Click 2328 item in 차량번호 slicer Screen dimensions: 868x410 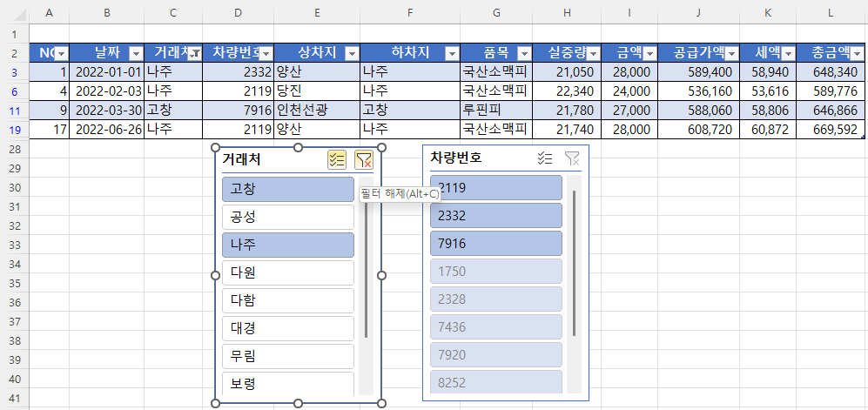tap(496, 299)
